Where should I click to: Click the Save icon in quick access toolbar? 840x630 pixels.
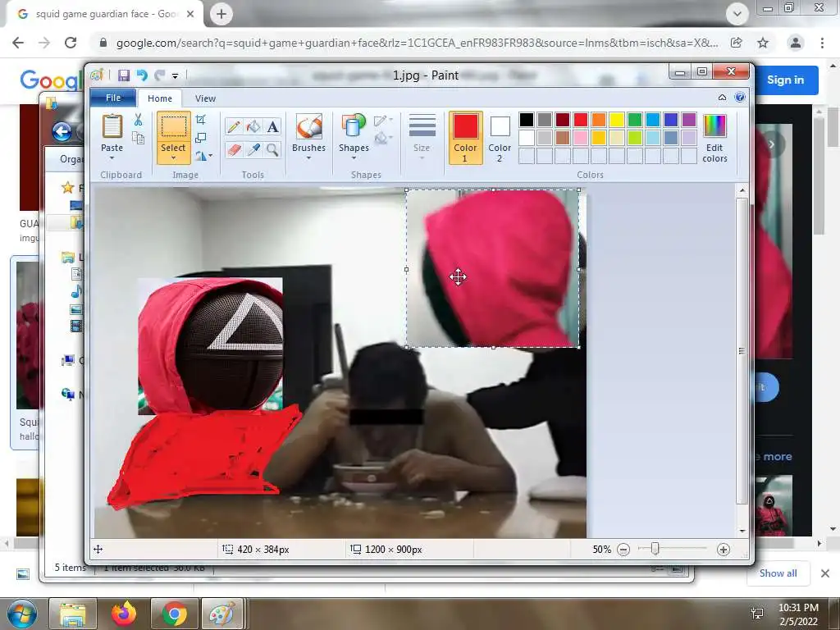pyautogui.click(x=124, y=75)
